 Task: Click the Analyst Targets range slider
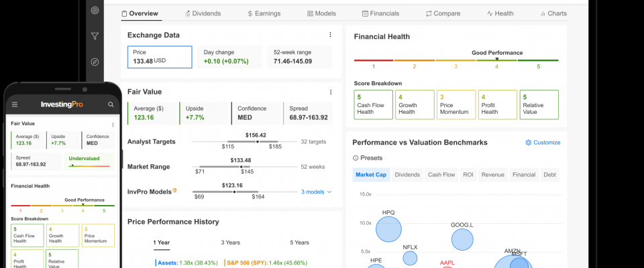point(245,141)
